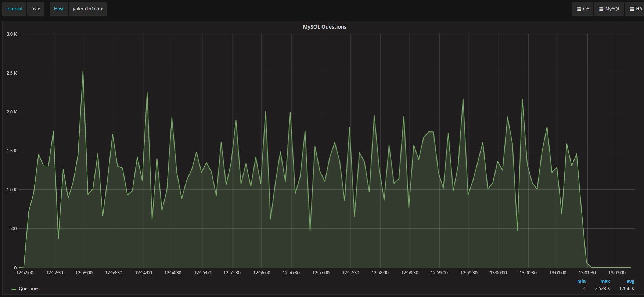The image size is (644, 297).
Task: Click the Interval variable label
Action: [14, 9]
